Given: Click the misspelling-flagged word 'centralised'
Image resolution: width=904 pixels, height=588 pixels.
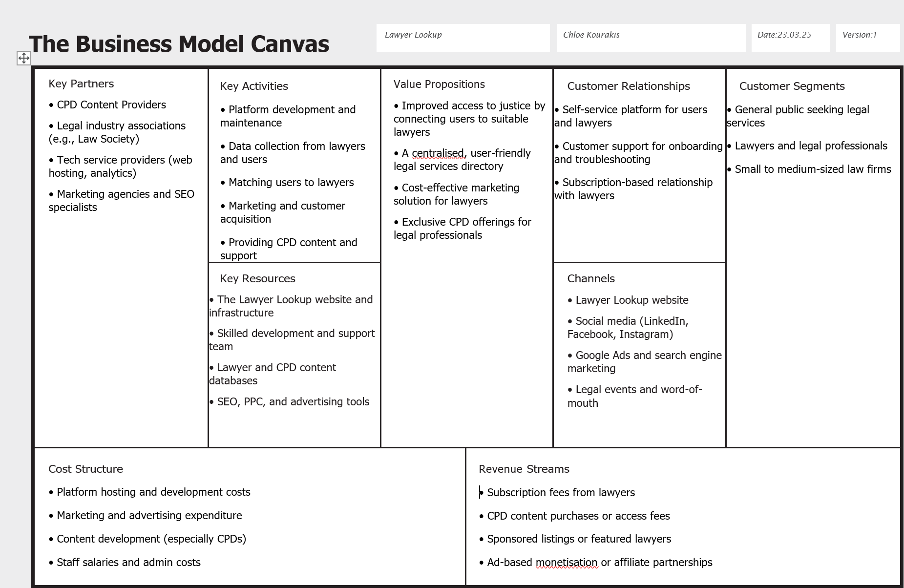Looking at the screenshot, I should pos(438,153).
